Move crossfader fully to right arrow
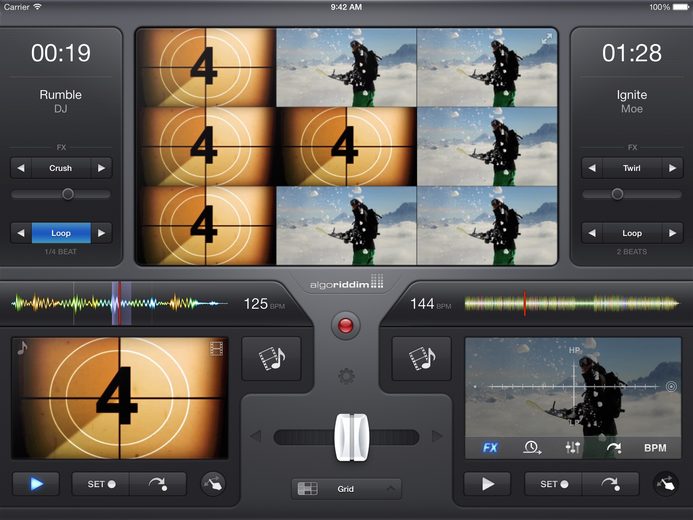This screenshot has height=520, width=693. [437, 436]
